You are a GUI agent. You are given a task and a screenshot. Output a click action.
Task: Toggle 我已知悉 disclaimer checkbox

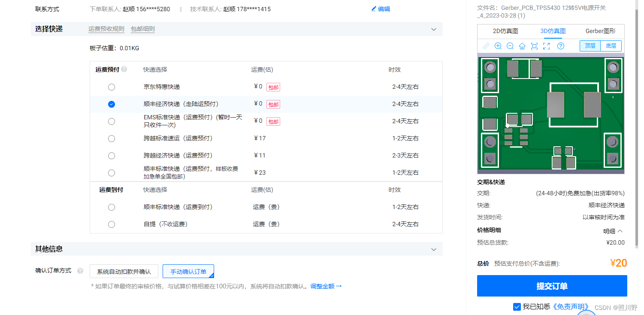517,306
